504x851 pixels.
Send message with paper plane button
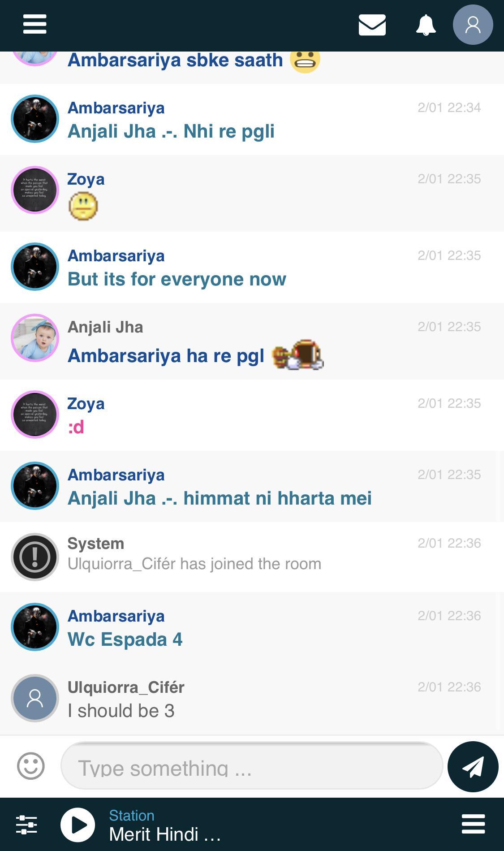473,766
